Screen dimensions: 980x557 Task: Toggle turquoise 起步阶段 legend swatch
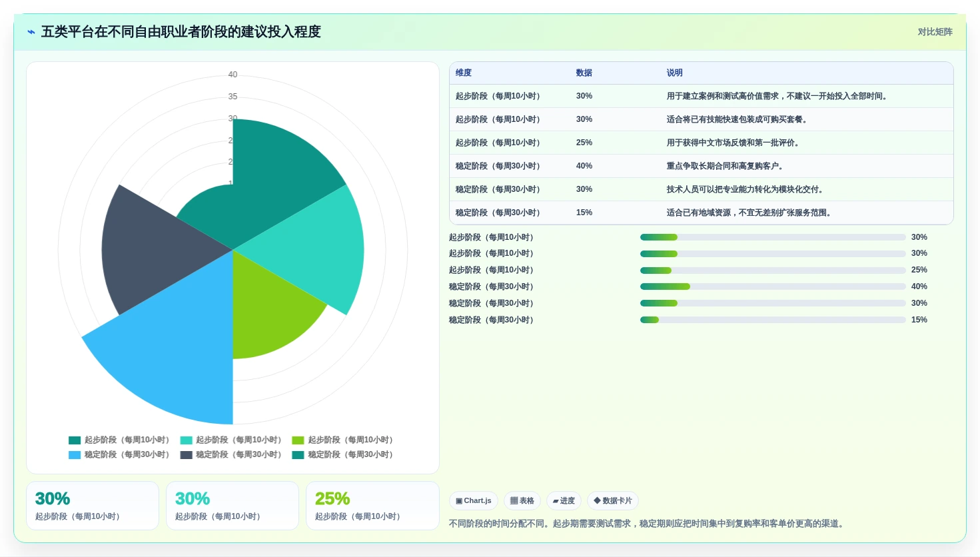point(187,440)
